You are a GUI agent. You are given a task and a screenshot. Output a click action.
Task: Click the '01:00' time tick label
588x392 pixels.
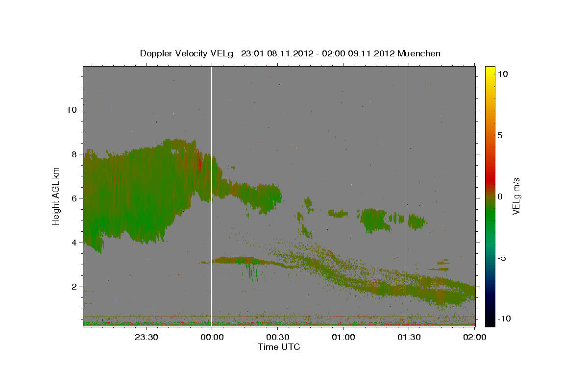click(x=343, y=337)
